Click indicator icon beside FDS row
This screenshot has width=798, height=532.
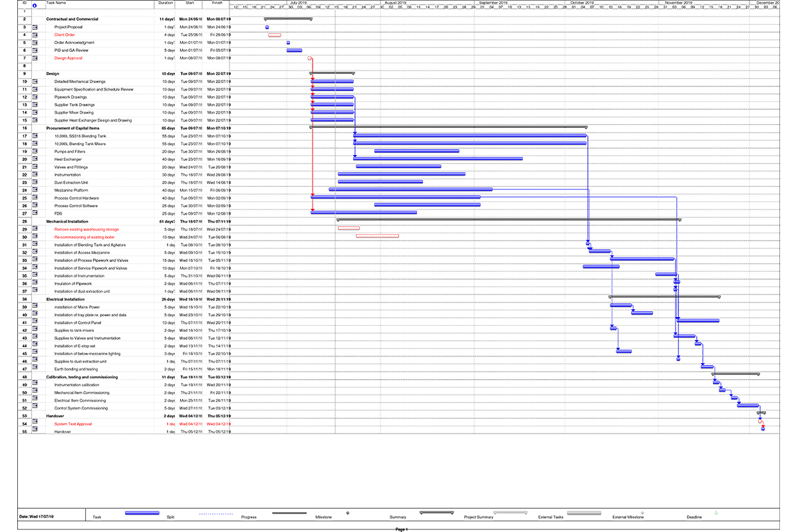pyautogui.click(x=35, y=213)
